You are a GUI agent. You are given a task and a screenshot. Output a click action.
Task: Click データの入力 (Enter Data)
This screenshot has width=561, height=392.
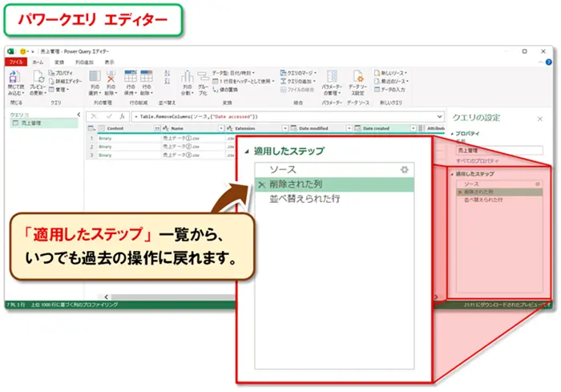(x=389, y=90)
